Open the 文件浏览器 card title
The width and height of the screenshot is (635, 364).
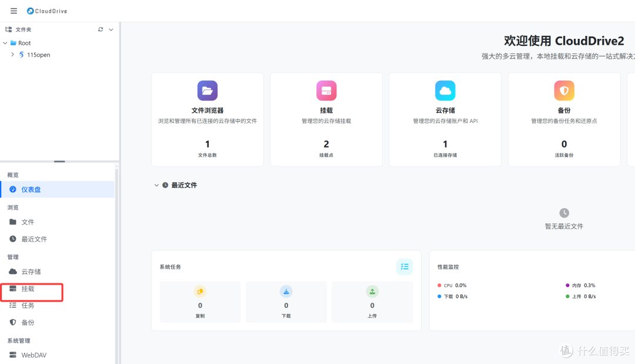[208, 110]
